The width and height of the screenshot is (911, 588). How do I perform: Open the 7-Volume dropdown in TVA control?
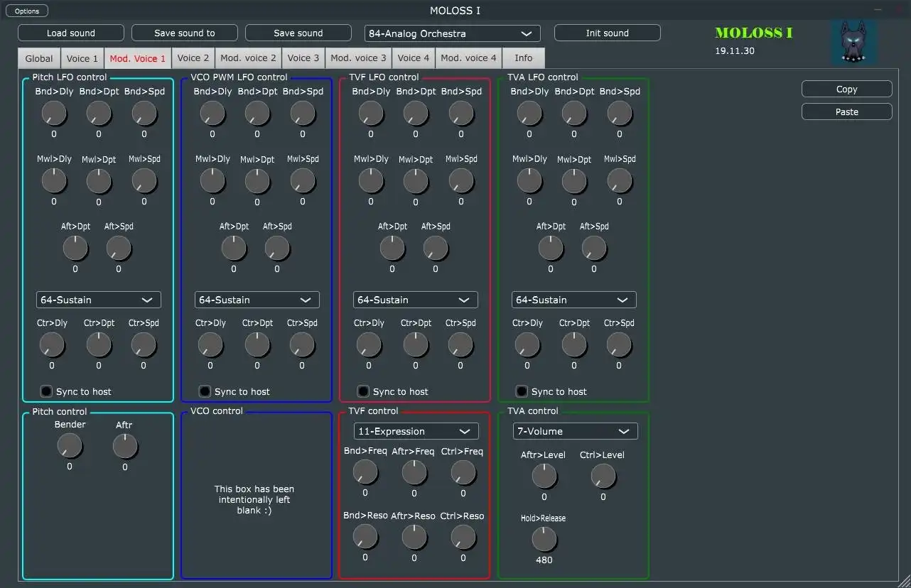click(x=576, y=431)
